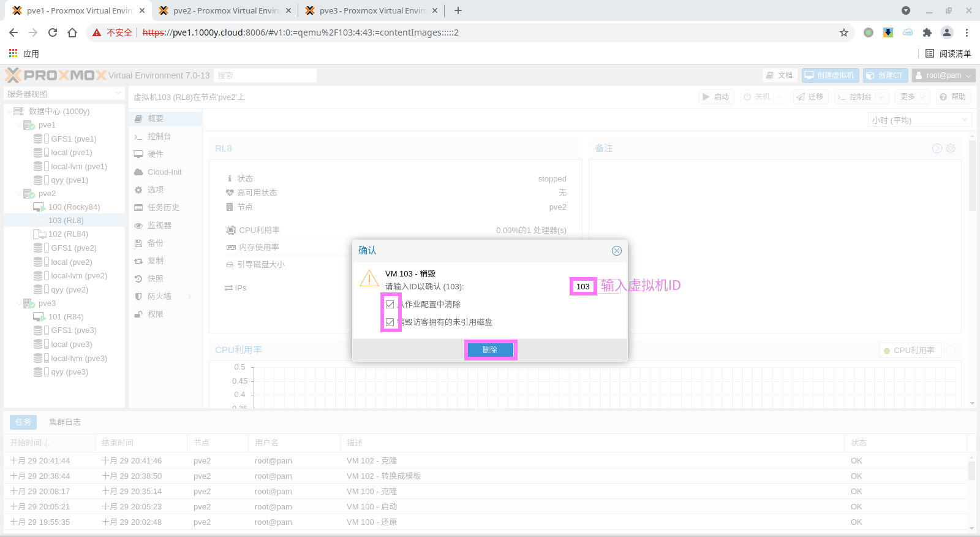Toggle purge from job configurations checkbox
This screenshot has width=980, height=537.
point(390,304)
